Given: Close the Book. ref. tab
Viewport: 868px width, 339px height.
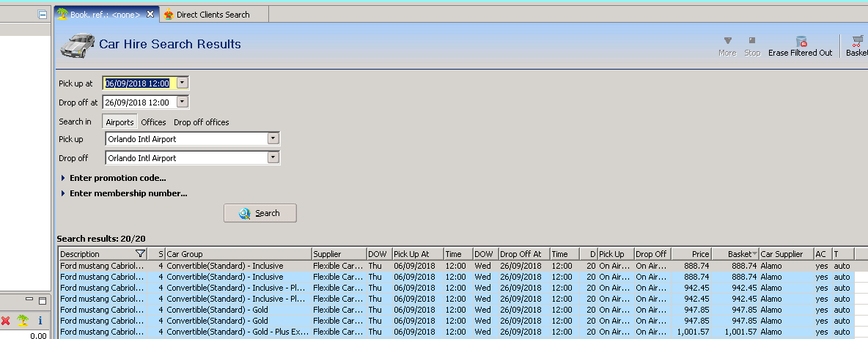Looking at the screenshot, I should [150, 15].
